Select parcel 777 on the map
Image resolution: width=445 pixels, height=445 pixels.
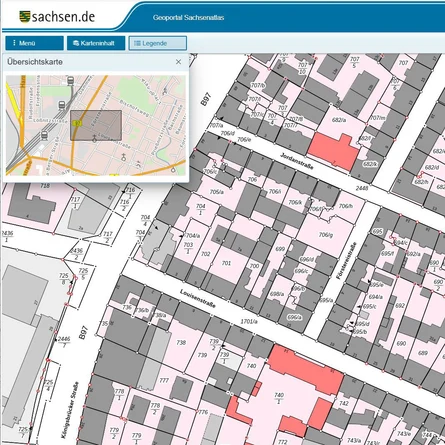tap(164, 380)
